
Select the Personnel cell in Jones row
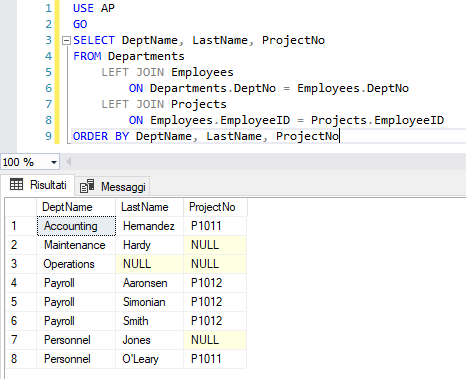point(76,340)
